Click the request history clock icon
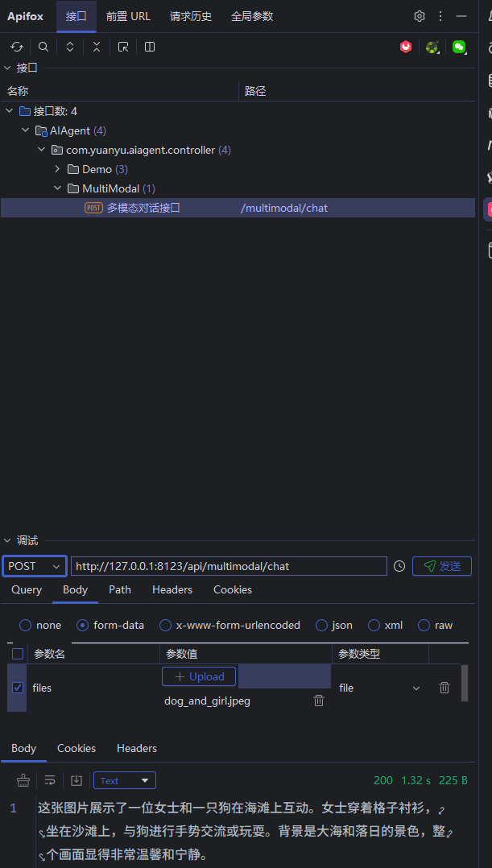 399,566
